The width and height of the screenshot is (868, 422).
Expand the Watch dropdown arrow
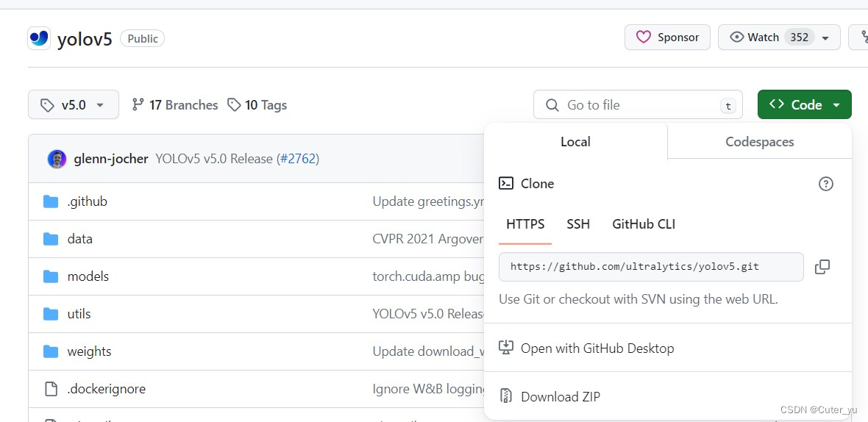(825, 38)
